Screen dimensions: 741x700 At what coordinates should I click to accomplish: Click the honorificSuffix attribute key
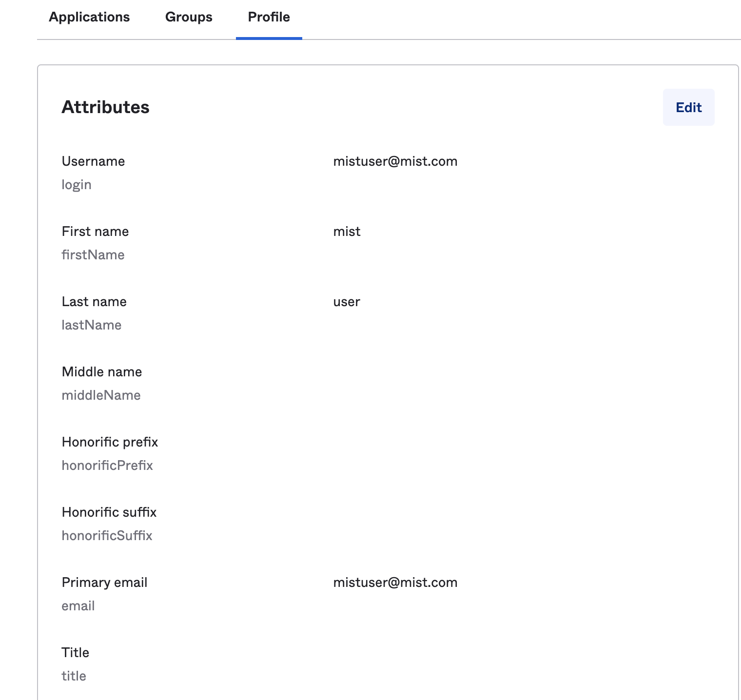pos(107,536)
